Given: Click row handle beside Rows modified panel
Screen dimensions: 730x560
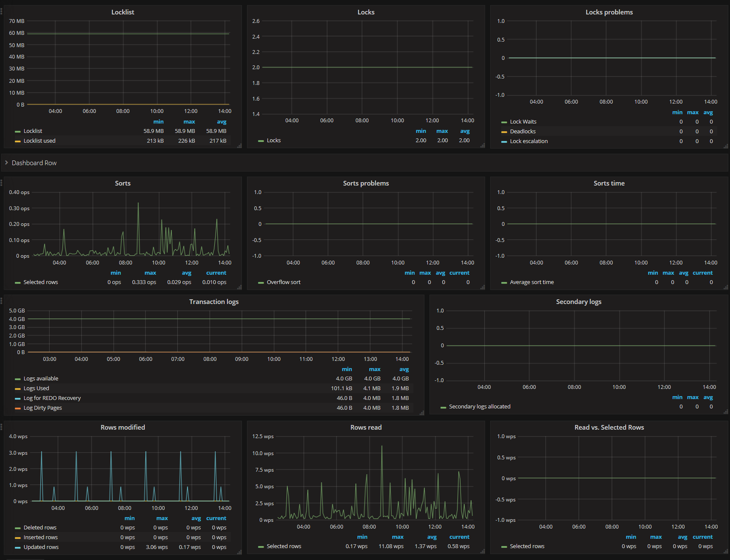Looking at the screenshot, I should point(1,427).
